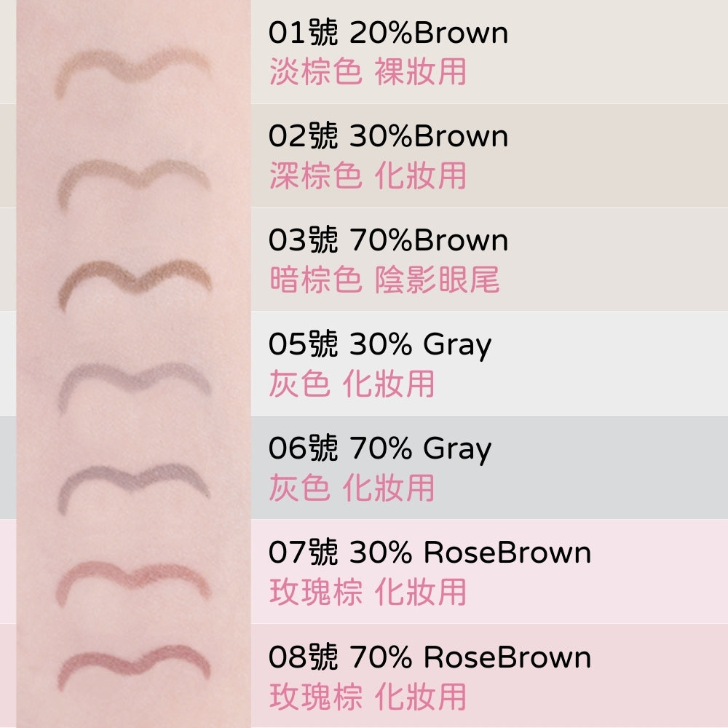The height and width of the screenshot is (728, 728).
Task: Select the "05號 30% Gray" label text
Action: tap(379, 345)
